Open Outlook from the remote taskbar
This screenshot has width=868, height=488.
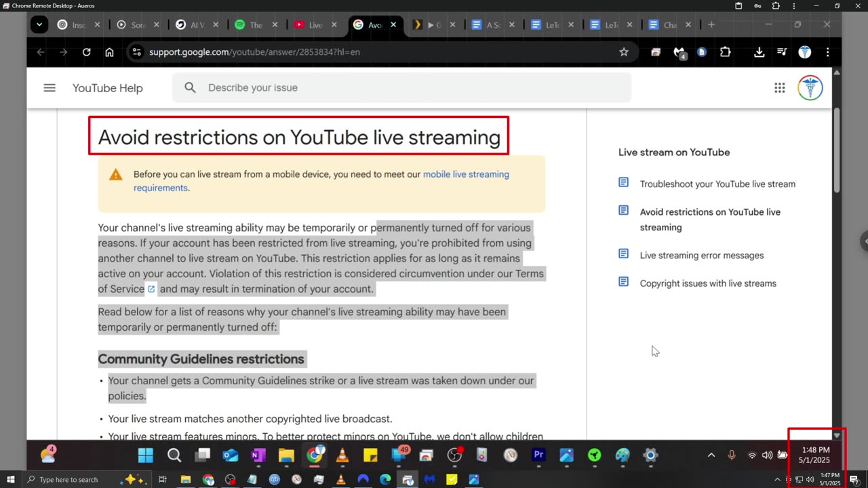point(231,455)
